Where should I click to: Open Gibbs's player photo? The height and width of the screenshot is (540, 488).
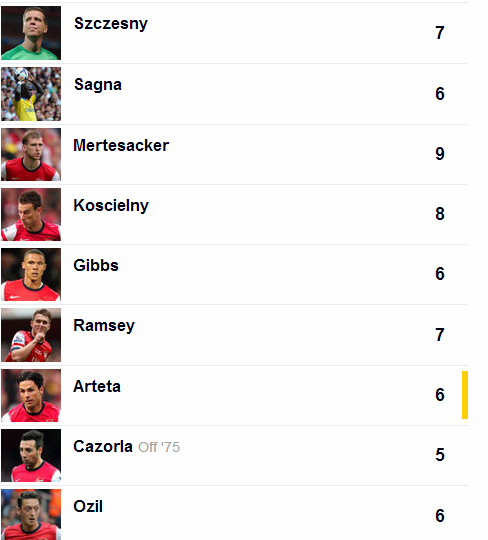coord(31,274)
